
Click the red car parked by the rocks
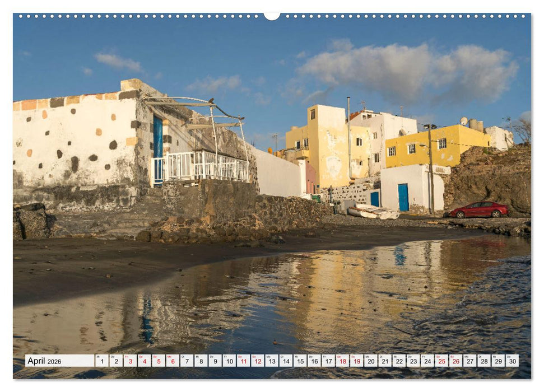tap(480, 209)
